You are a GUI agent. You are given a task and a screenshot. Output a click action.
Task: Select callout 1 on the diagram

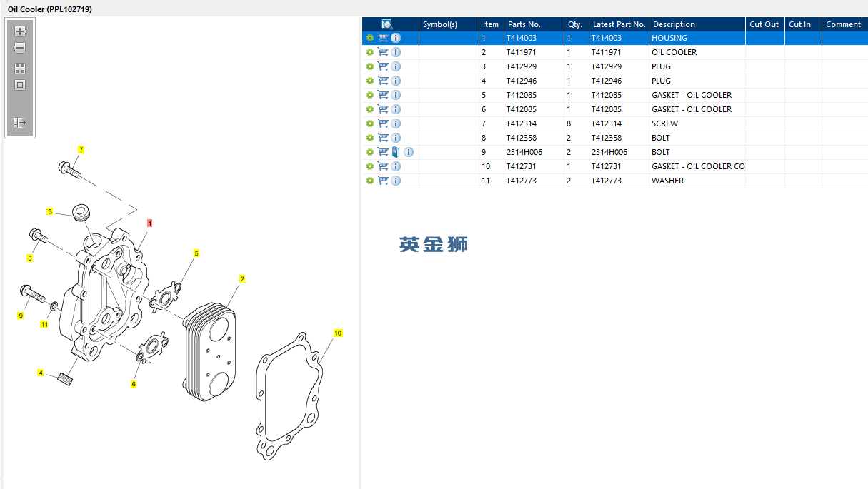pos(150,223)
